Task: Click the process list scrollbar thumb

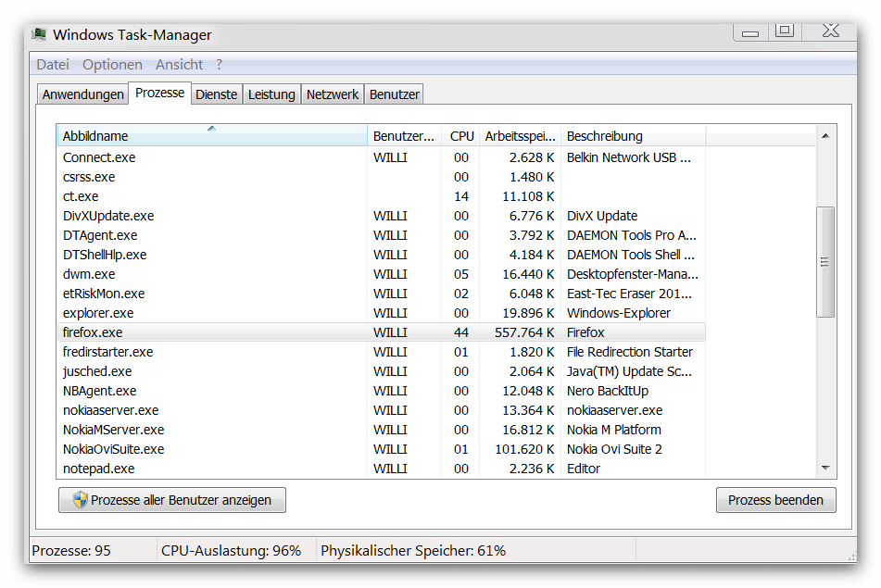Action: coord(824,262)
